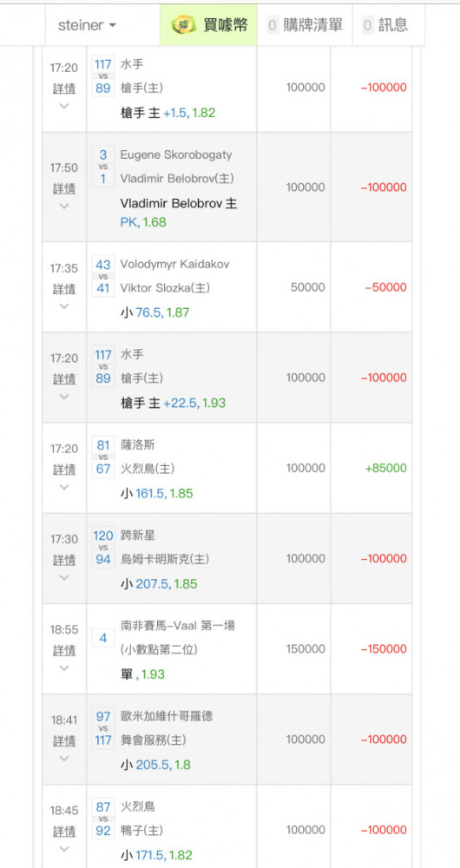Click the 3 vs 1 score box

pos(103,167)
